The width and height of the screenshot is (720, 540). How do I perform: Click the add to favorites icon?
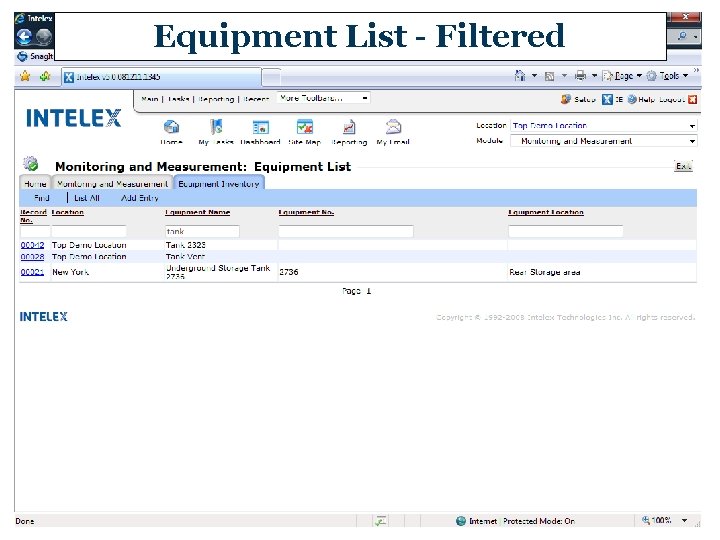pos(45,76)
